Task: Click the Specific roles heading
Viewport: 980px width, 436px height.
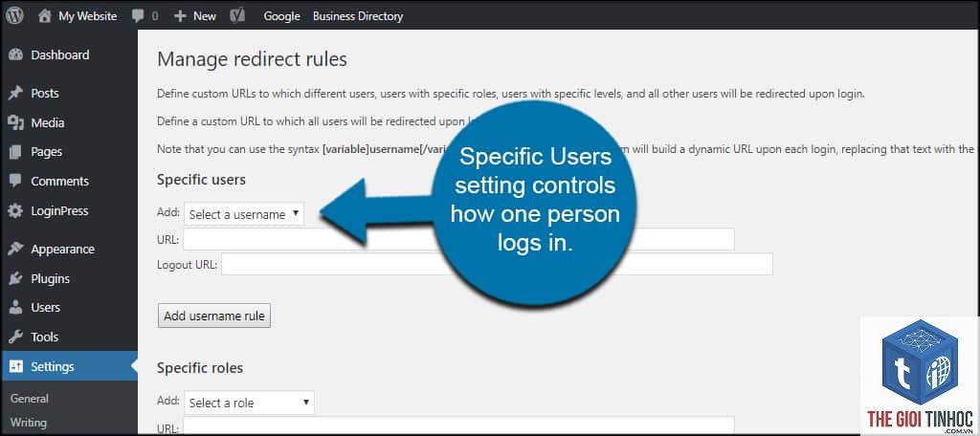Action: coord(200,368)
